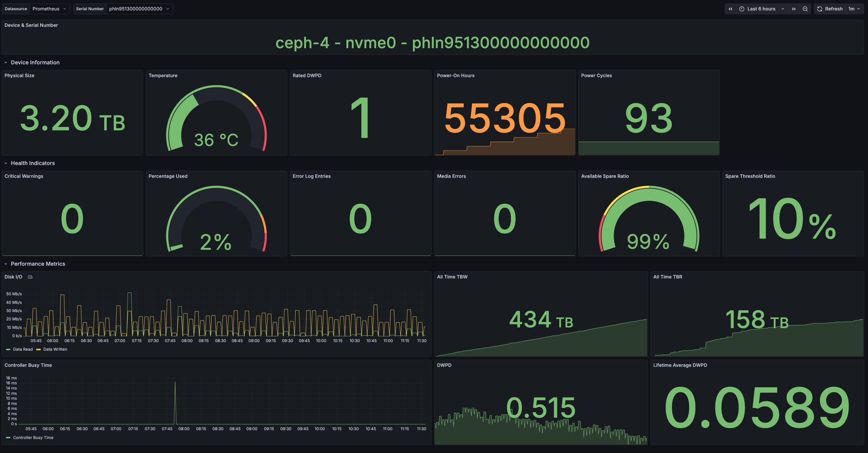Click the Disk I/O panel description icon
868x453 pixels.
pos(30,277)
